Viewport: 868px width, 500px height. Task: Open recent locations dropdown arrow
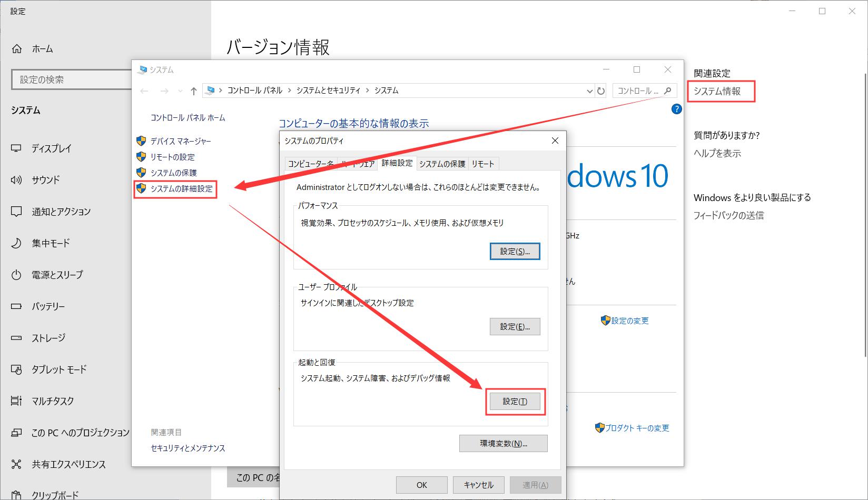pyautogui.click(x=180, y=91)
